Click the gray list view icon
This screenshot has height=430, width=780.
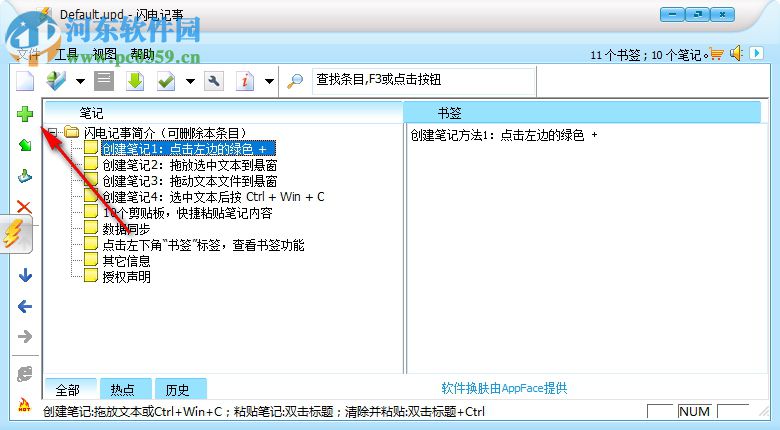[104, 81]
